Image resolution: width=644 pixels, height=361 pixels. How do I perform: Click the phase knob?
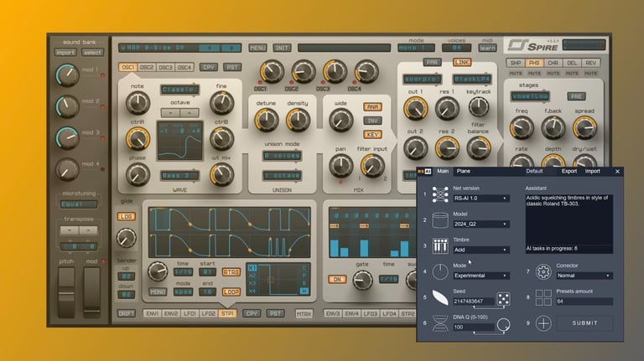point(138,174)
